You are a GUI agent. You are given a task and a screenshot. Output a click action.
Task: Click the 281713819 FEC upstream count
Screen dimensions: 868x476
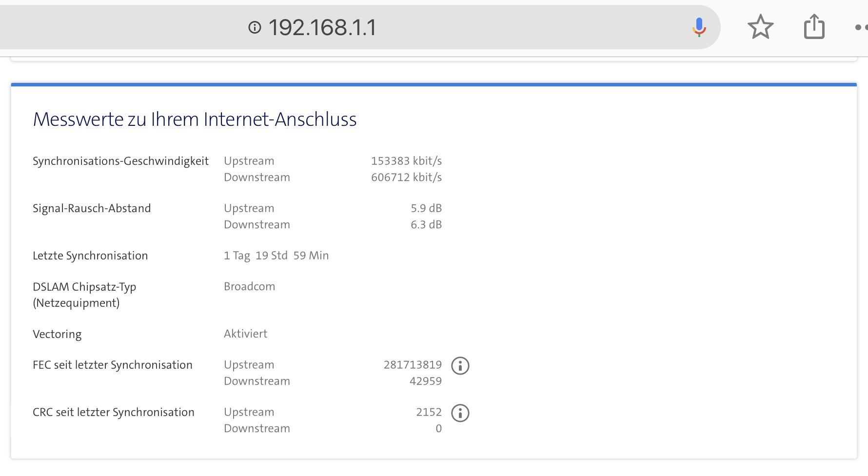pyautogui.click(x=413, y=365)
